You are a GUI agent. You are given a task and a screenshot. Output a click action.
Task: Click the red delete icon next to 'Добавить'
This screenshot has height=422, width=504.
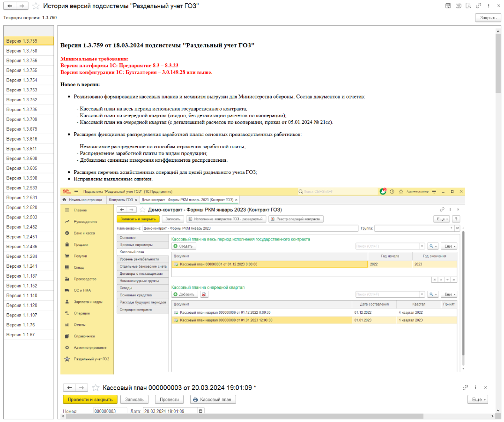[x=204, y=294]
